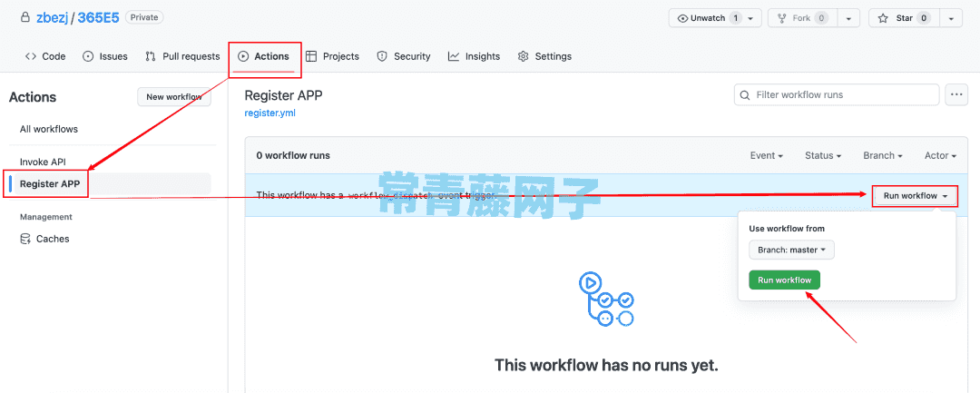Toggle the Run workflow dropdown button
Screen dimensions: 980x393
915,195
